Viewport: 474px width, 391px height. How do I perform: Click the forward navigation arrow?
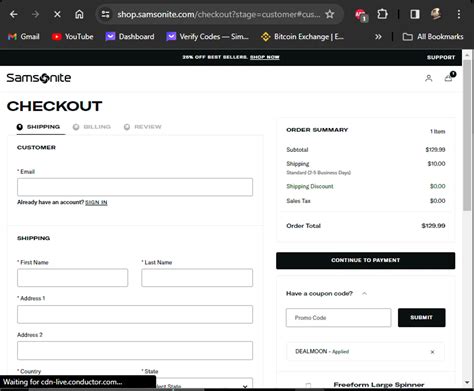tap(36, 14)
